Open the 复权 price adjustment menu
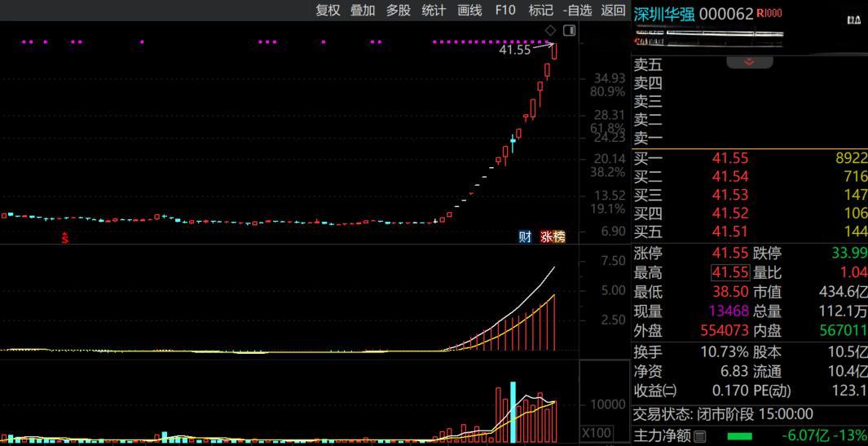This screenshot has height=446, width=868. (x=328, y=11)
